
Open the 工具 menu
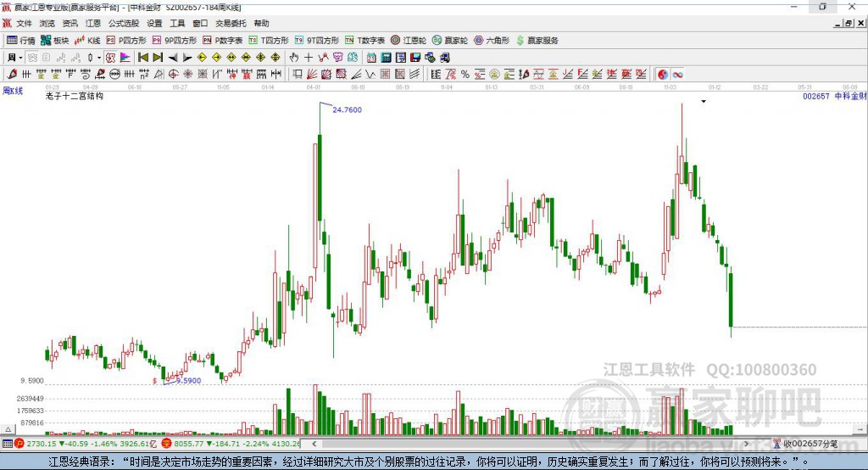tap(177, 23)
